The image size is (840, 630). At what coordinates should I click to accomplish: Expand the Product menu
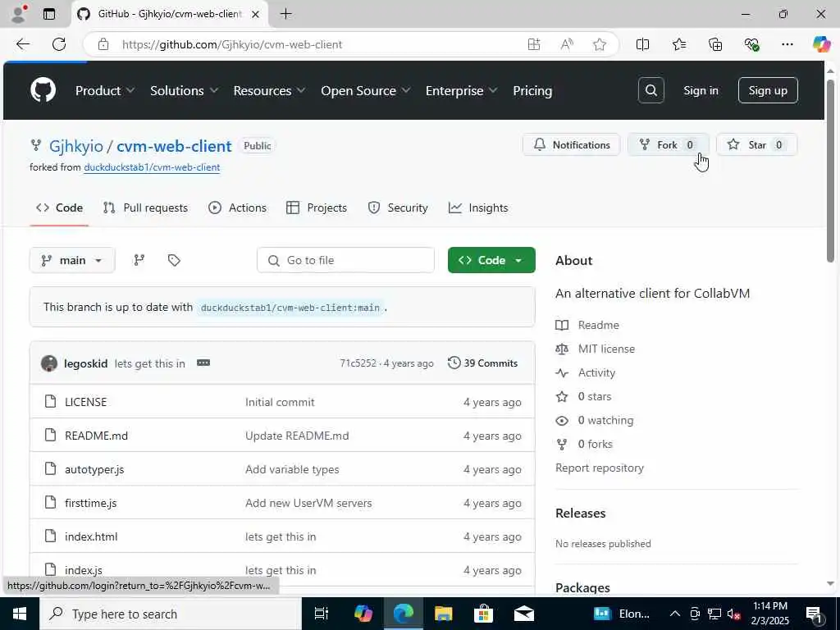click(105, 90)
